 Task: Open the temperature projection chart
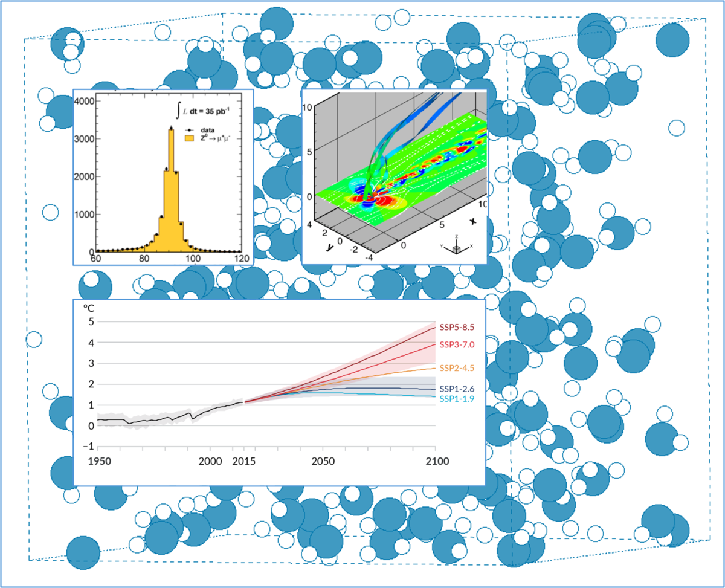click(x=279, y=391)
